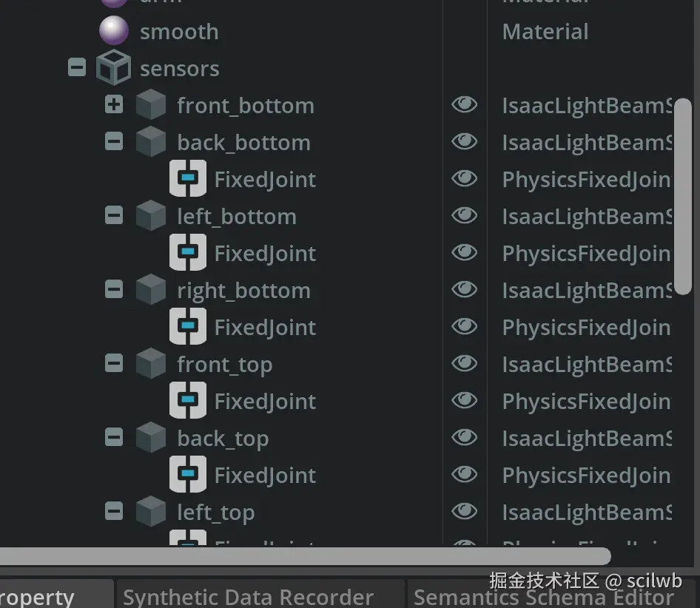
Task: Click the front_bottom cube icon
Action: (151, 106)
